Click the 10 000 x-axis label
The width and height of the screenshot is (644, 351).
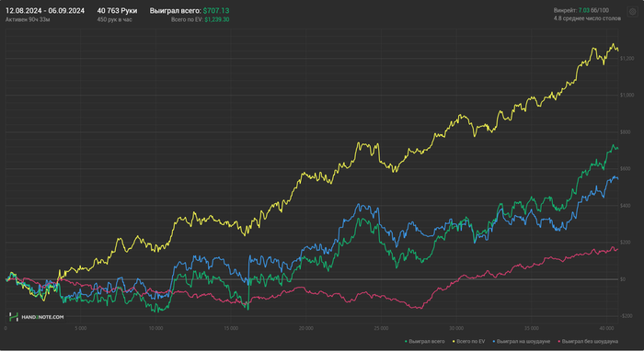155,328
